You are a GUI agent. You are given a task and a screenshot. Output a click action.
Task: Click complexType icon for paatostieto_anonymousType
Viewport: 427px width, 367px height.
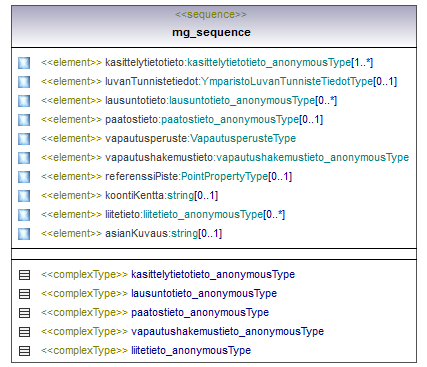point(24,313)
